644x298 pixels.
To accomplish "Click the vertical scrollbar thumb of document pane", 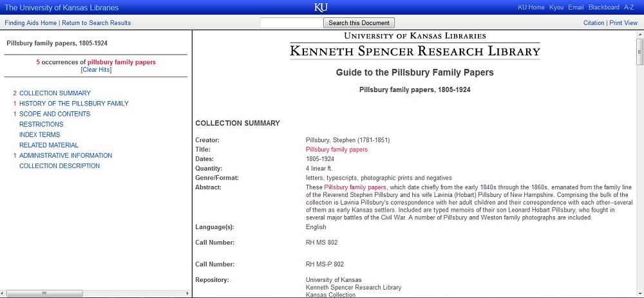I will click(x=639, y=51).
